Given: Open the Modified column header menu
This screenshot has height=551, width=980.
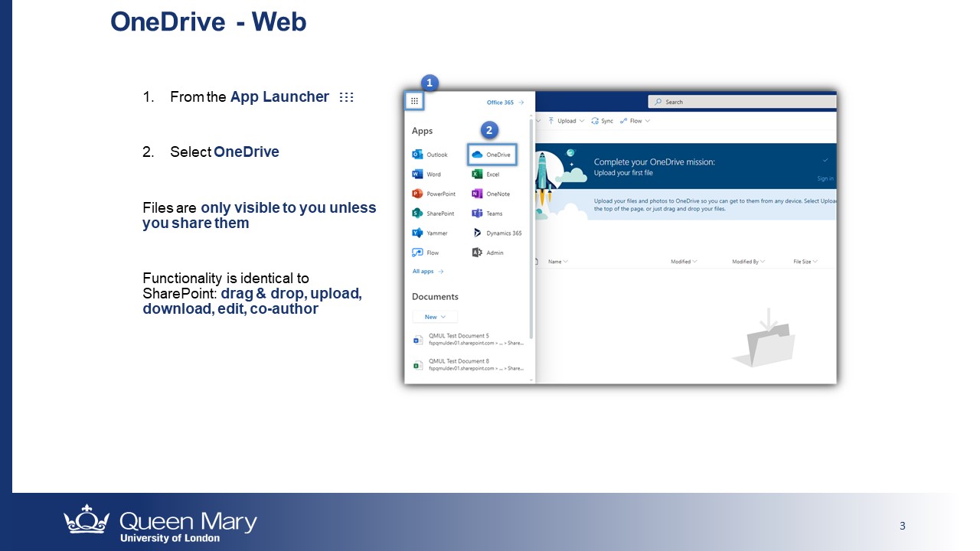Looking at the screenshot, I should click(684, 262).
